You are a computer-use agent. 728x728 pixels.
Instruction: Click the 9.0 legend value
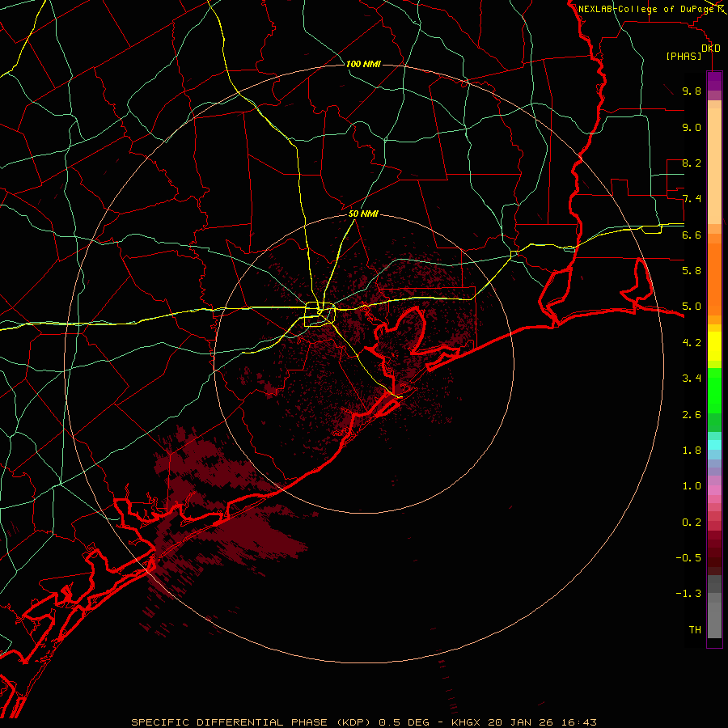coord(692,128)
